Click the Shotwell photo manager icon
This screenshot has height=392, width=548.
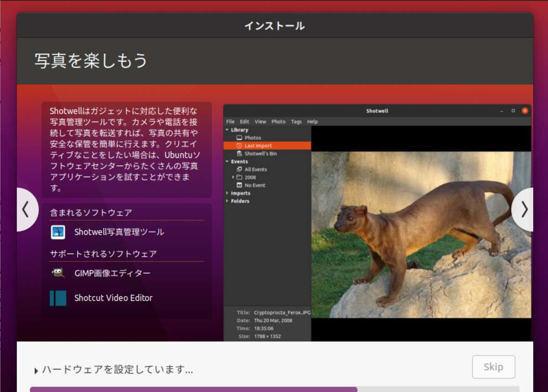click(x=58, y=232)
